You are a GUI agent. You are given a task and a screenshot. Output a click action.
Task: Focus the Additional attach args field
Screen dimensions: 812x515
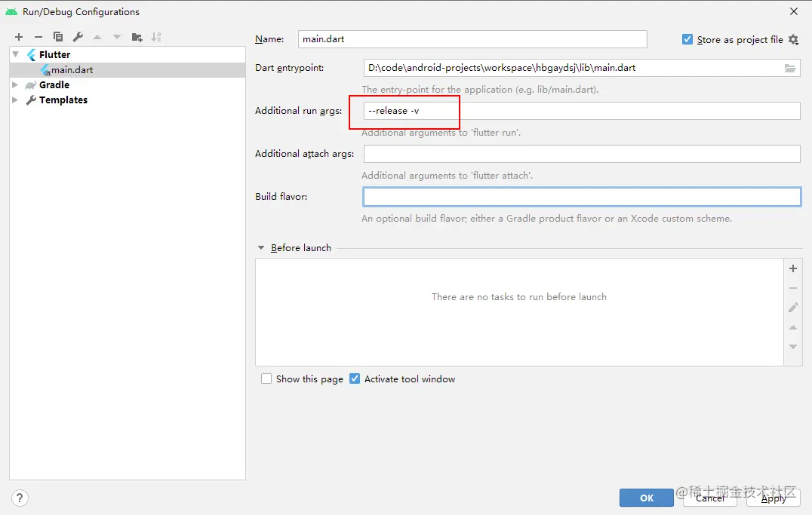[582, 154]
